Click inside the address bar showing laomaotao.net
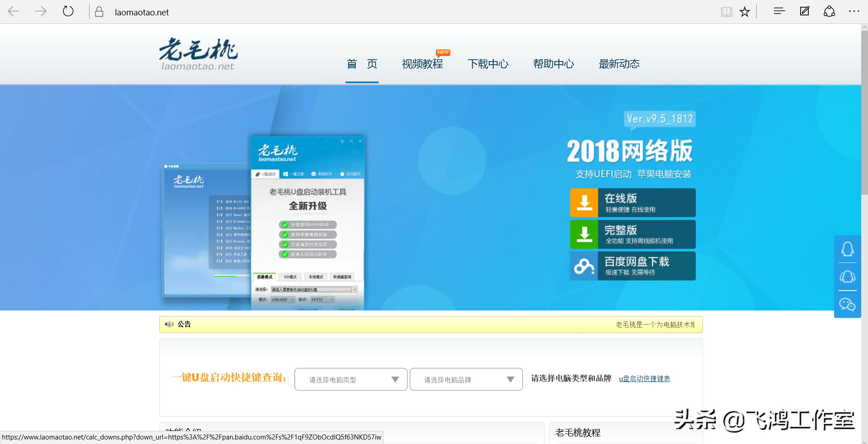This screenshot has width=868, height=444. coord(141,12)
